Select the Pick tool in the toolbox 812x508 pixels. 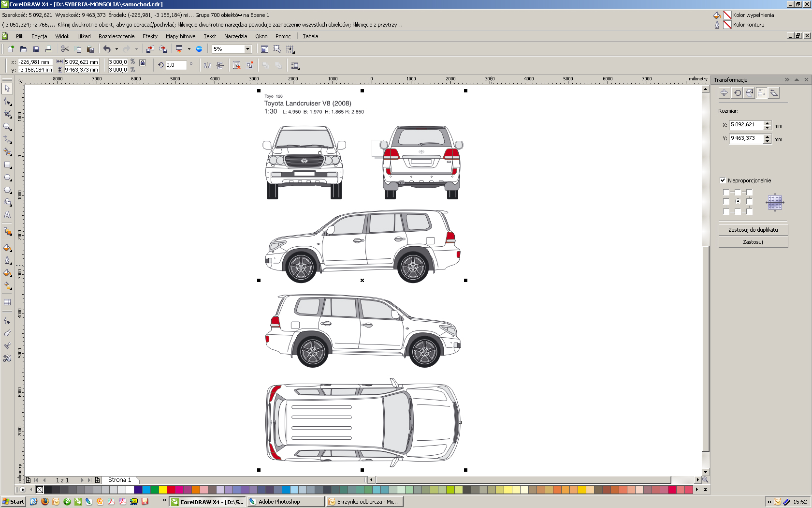click(7, 89)
